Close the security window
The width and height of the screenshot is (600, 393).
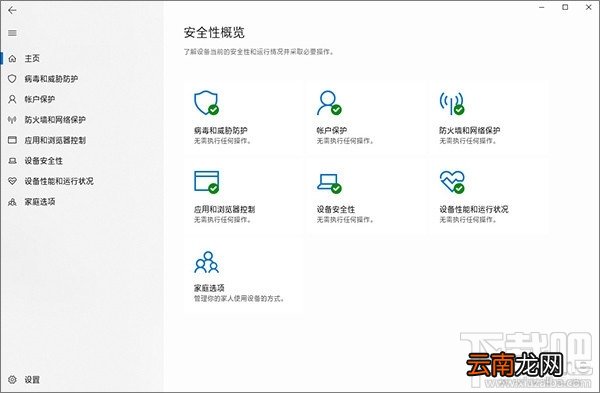click(589, 7)
